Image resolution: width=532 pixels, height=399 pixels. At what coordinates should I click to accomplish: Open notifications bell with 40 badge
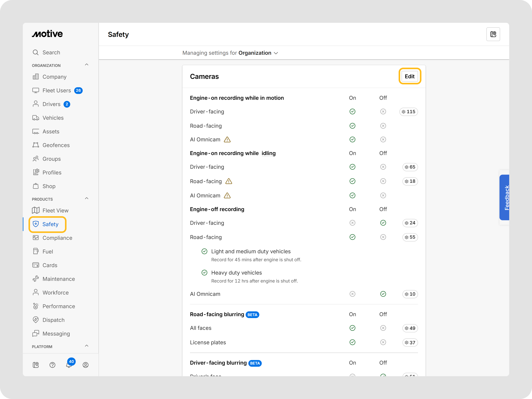pos(69,364)
